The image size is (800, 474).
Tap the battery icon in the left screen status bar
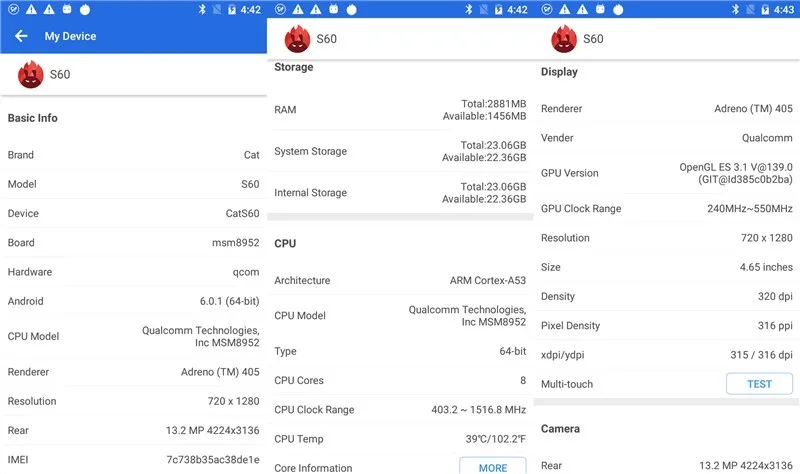click(232, 9)
